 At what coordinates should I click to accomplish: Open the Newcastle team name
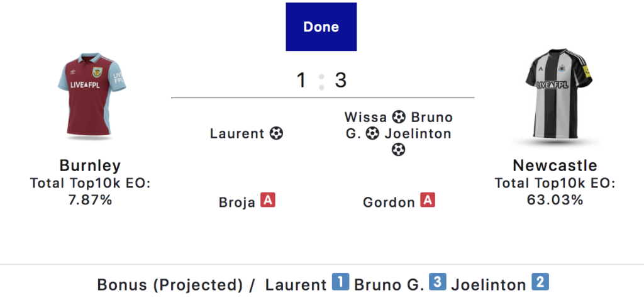pos(555,165)
